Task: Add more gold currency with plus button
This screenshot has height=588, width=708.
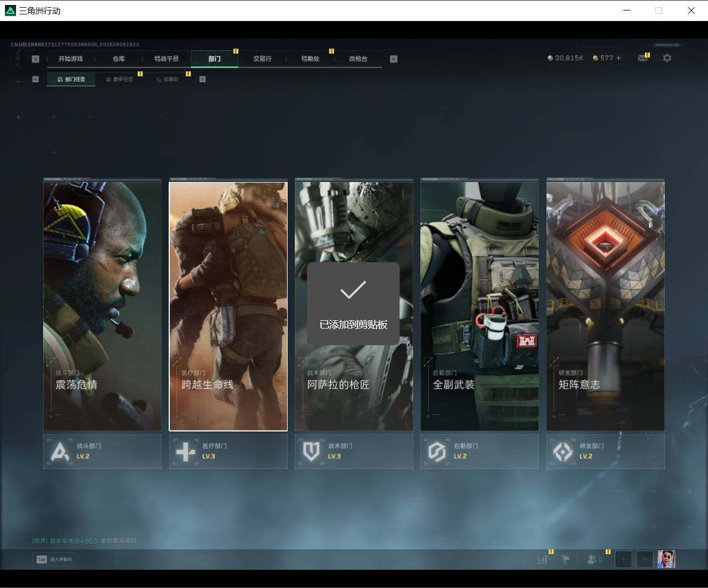Action: (618, 58)
